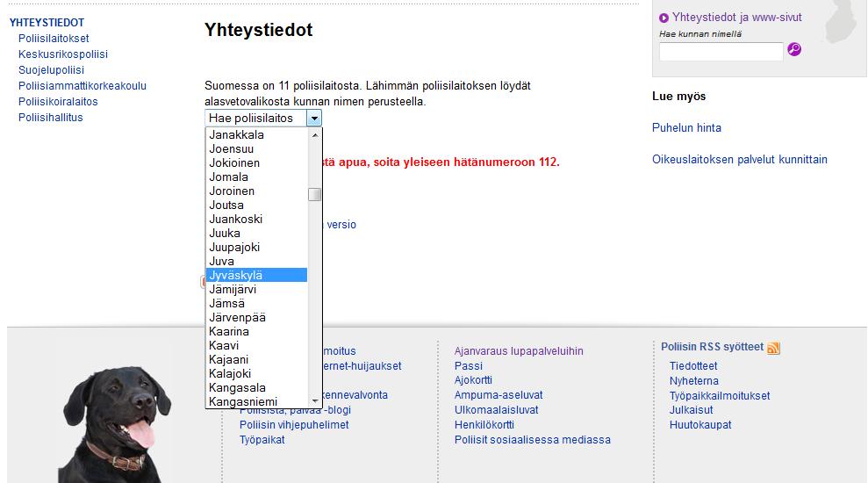Open Oikeuslaitoksen palvelut kunnittain link

click(x=740, y=160)
